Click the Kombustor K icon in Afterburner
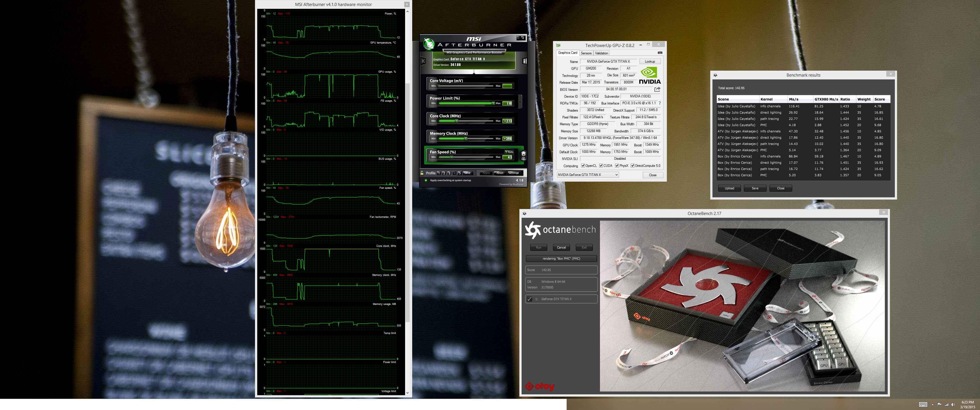This screenshot has height=410, width=980. click(423, 61)
